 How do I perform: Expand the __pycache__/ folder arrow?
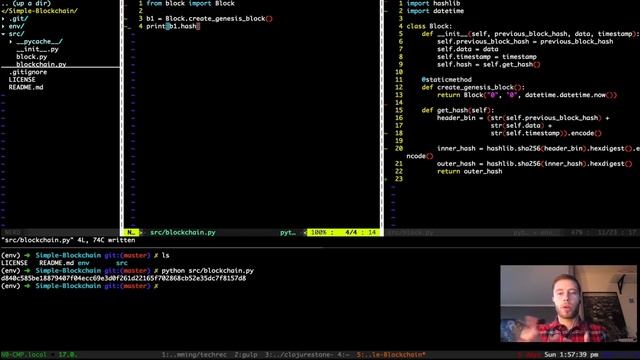click(x=11, y=42)
